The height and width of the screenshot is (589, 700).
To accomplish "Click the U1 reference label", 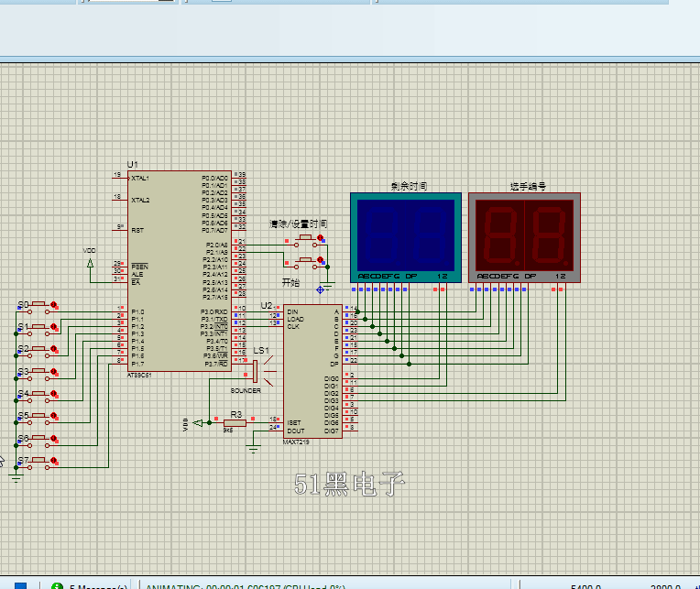I will 133,164.
